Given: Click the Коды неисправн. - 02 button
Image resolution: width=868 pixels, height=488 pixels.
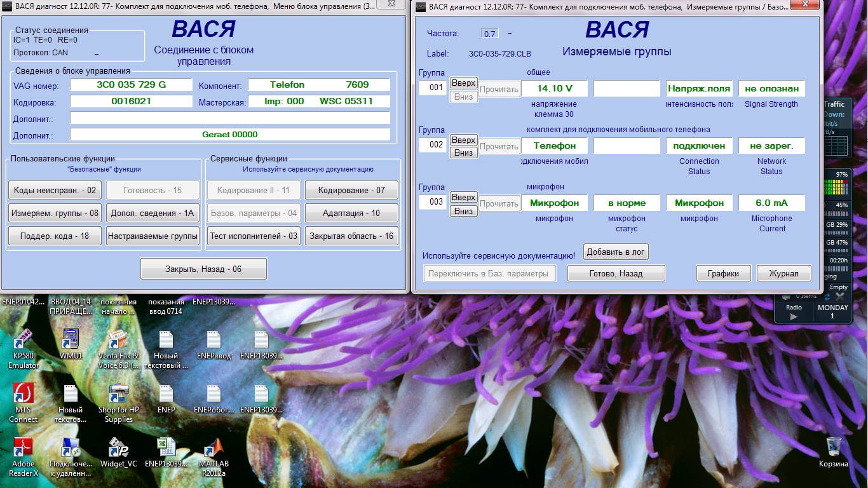Looking at the screenshot, I should click(x=55, y=190).
